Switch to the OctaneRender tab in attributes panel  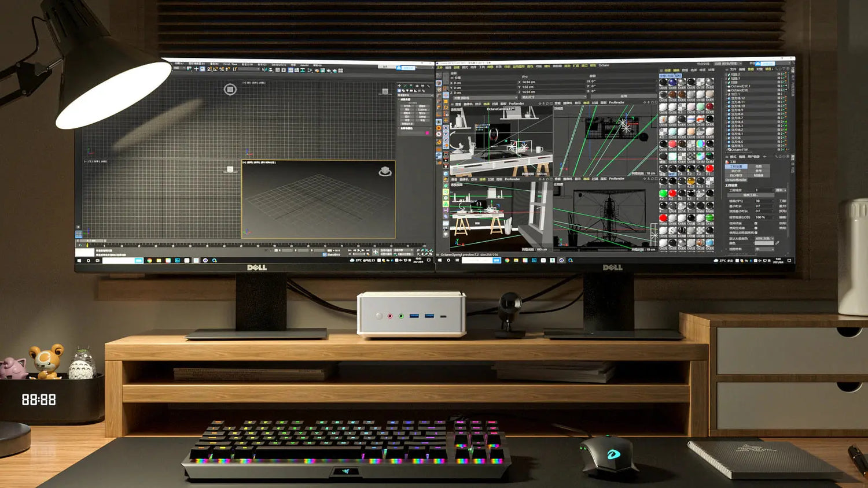pos(736,180)
